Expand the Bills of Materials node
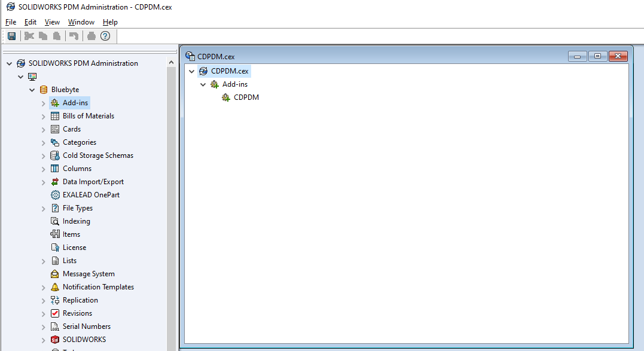 point(43,117)
